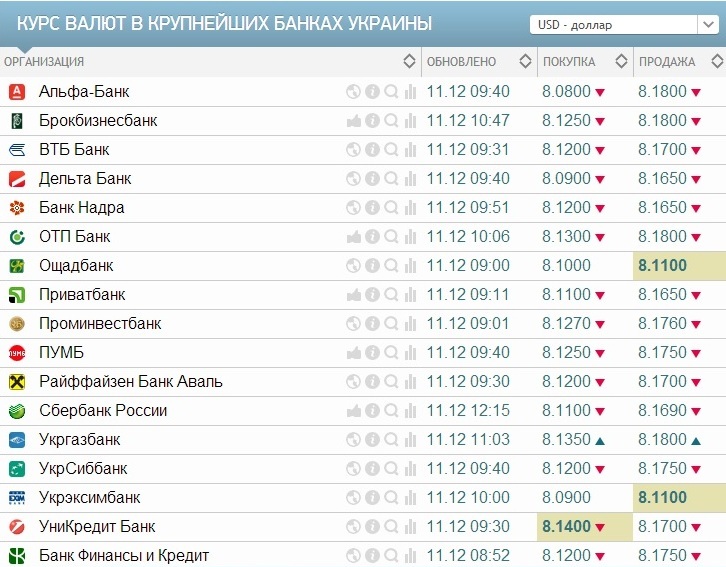The image size is (726, 567).
Task: Click globe icon for УкрСиббанк
Action: (x=353, y=469)
